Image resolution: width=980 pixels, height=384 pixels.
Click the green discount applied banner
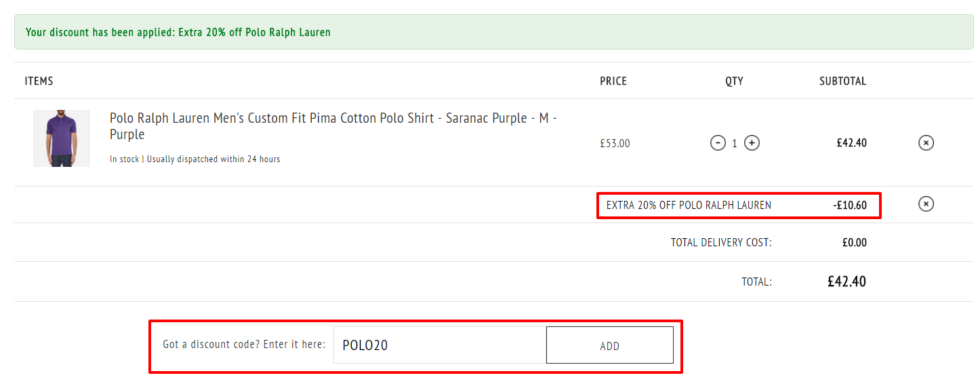point(494,32)
